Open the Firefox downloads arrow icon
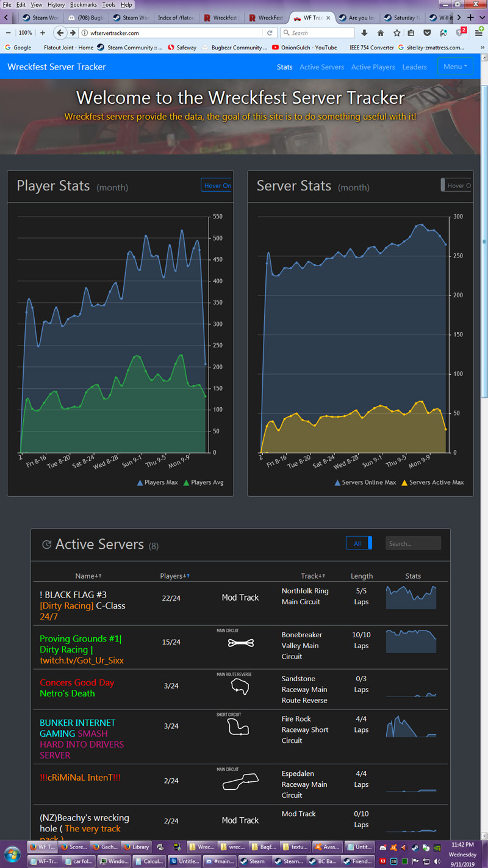The image size is (488, 868). [364, 33]
